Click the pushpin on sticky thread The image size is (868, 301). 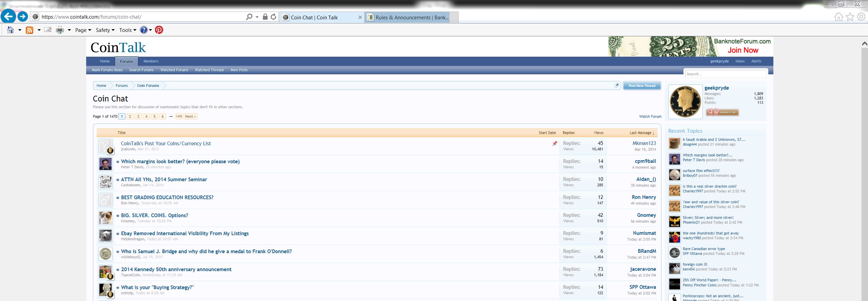point(555,144)
